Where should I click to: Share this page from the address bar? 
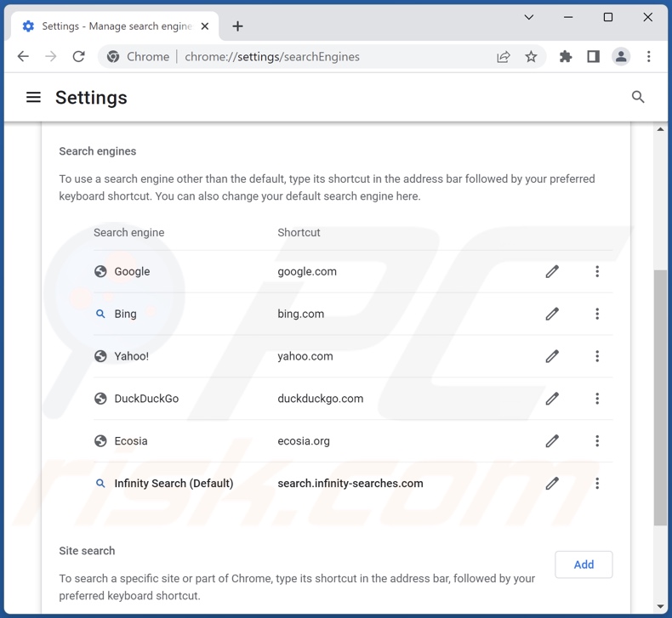click(503, 57)
